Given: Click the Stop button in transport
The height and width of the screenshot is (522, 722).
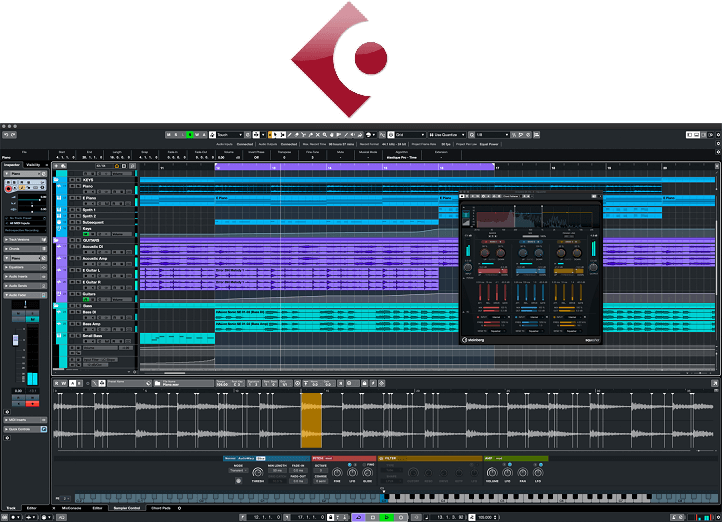Looking at the screenshot, I should coord(373,517).
